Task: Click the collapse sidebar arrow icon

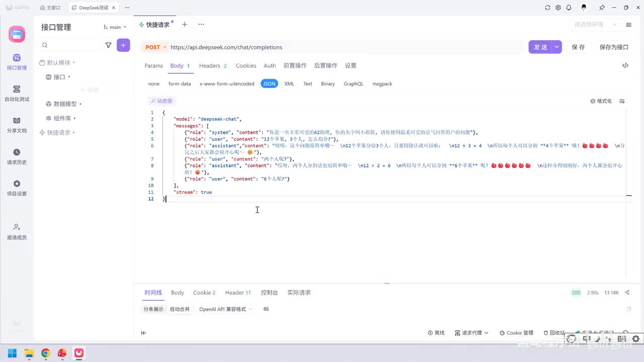Action: pos(143,333)
